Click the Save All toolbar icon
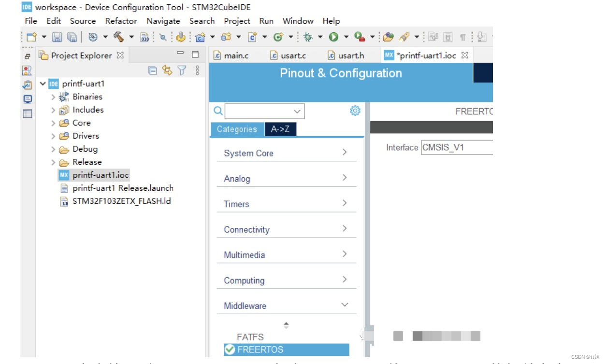The height and width of the screenshot is (364, 607). [72, 37]
